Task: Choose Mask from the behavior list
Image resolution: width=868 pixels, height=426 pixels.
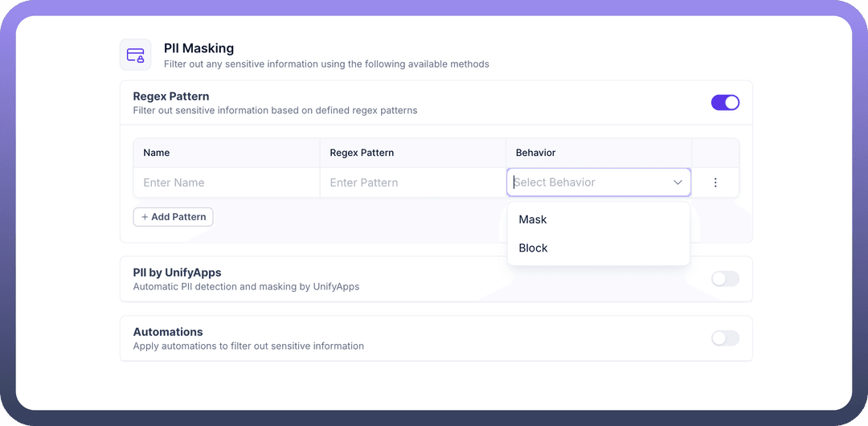Action: tap(533, 219)
